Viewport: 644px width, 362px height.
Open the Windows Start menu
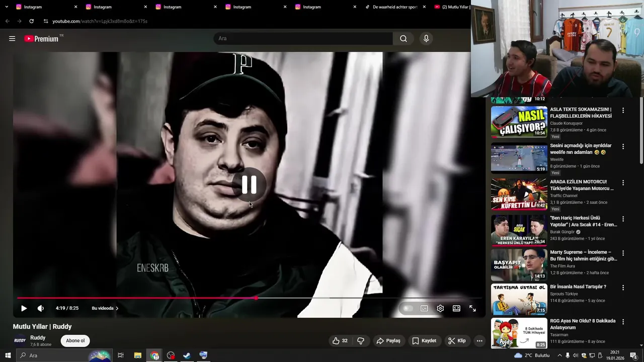click(x=8, y=355)
